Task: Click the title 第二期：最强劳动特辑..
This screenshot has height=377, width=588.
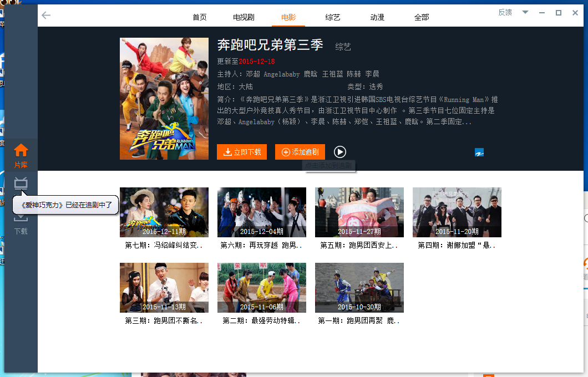Action: click(x=261, y=321)
